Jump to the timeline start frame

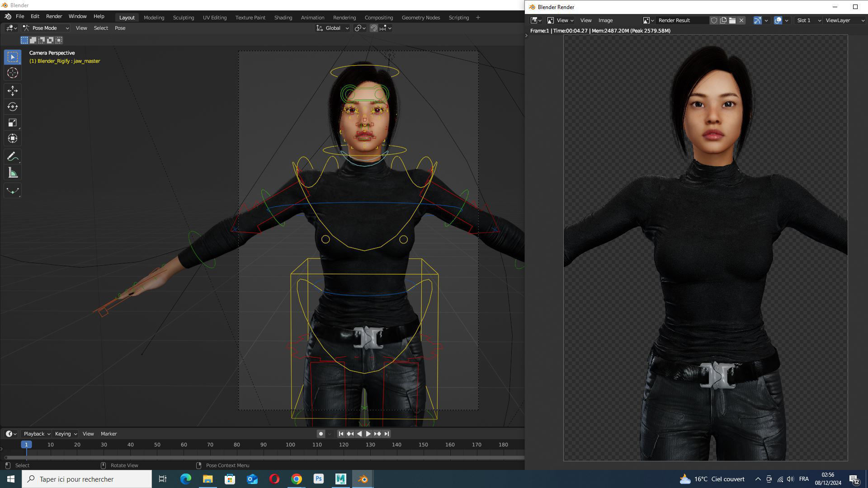[x=341, y=434]
